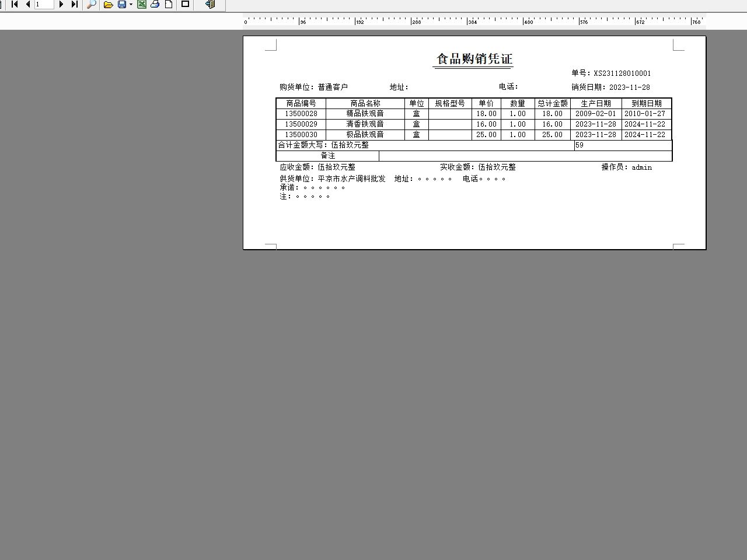Click the page number input box
The image size is (747, 560).
[44, 4]
